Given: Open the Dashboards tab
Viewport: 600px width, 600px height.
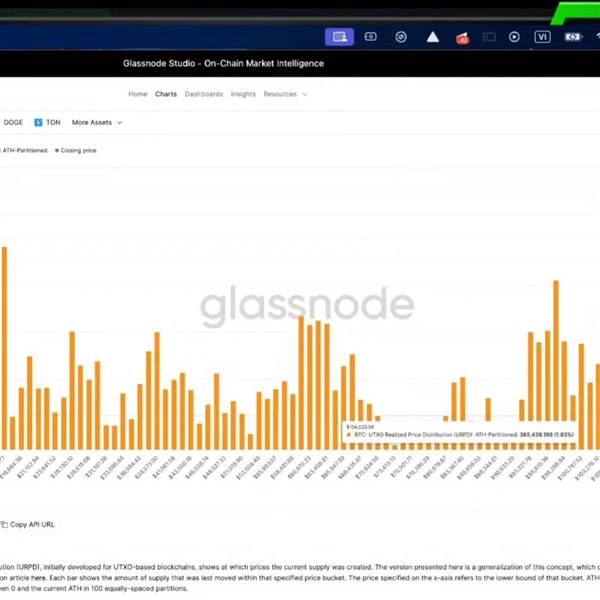Looking at the screenshot, I should tap(204, 94).
